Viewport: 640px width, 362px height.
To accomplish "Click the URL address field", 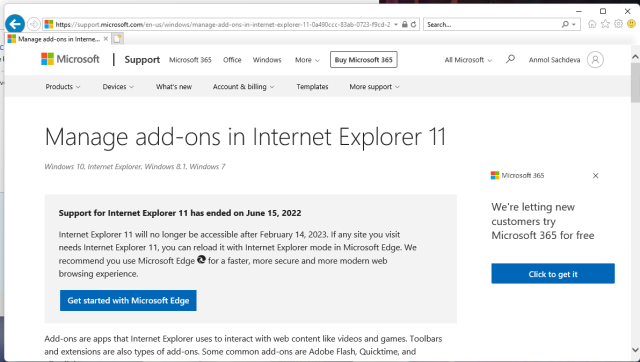I will tap(222, 24).
